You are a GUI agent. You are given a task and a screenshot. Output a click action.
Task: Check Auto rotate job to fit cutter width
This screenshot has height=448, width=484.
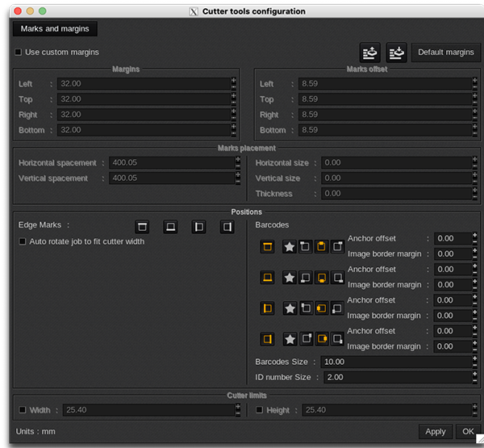tap(23, 241)
